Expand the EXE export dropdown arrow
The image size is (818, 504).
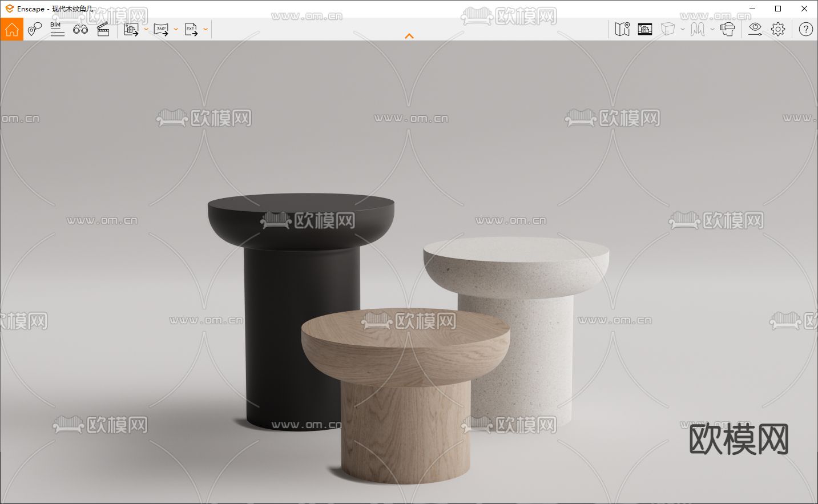pyautogui.click(x=205, y=29)
